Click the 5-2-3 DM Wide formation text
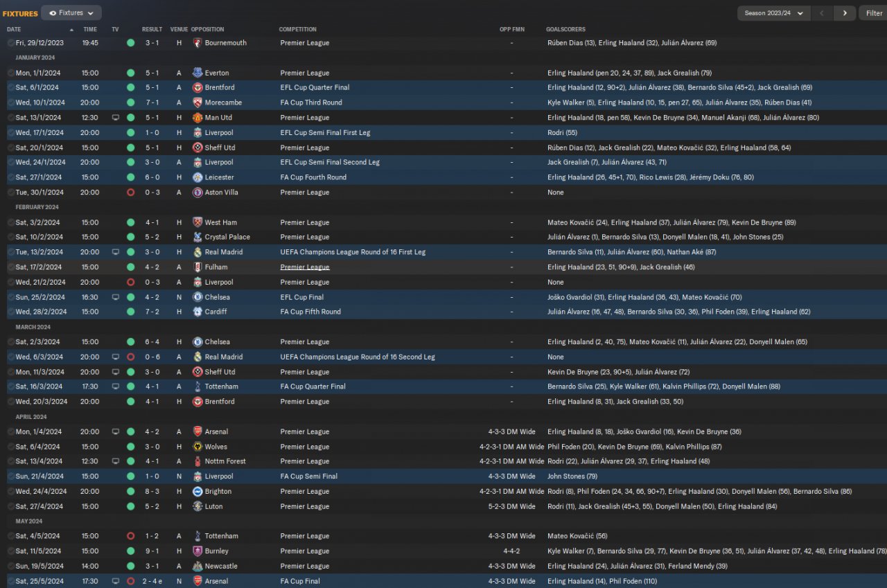 511,506
